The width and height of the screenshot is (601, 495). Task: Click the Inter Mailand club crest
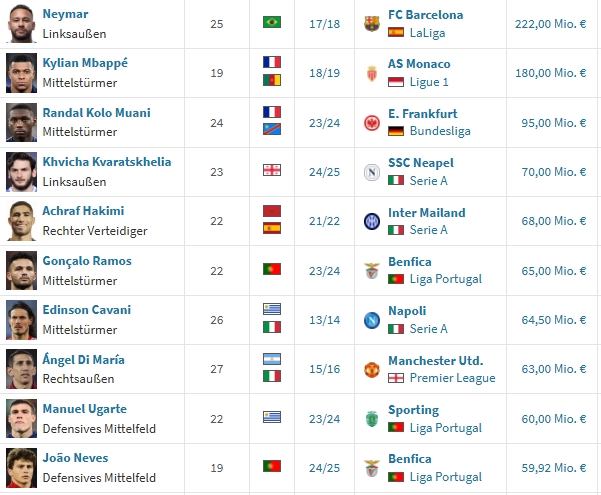(372, 220)
